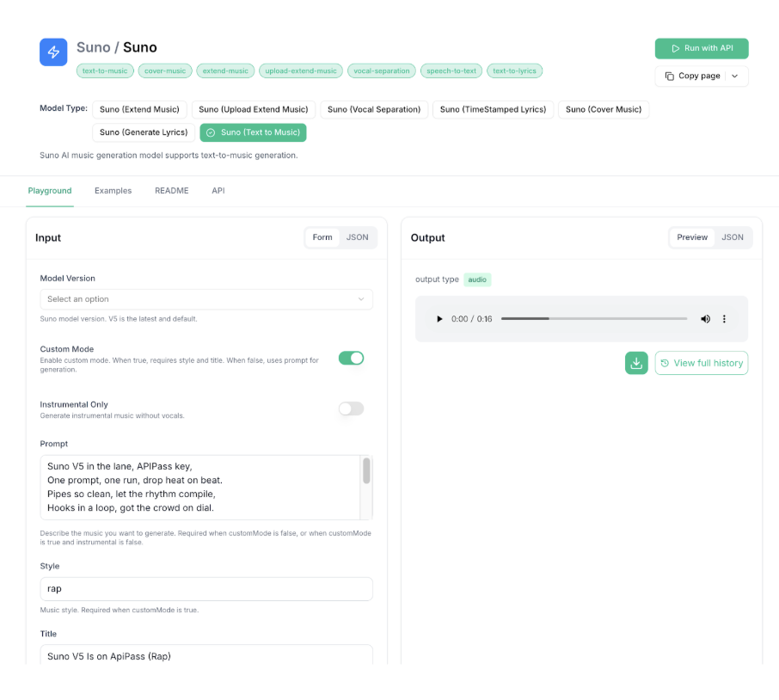Enable the Instrumental Only toggle
This screenshot has height=700, width=779.
pyautogui.click(x=351, y=408)
